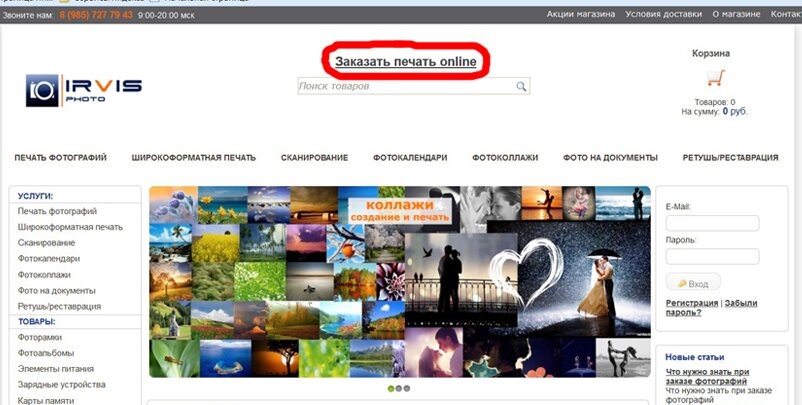Click the phone number 8 (985) 727 79 43
Viewport: 802px width, 405px height.
(x=96, y=15)
